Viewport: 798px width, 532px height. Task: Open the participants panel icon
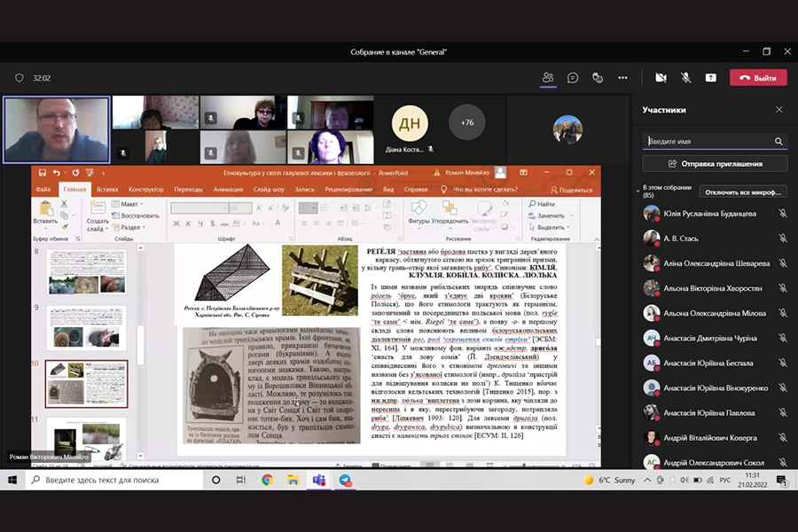coord(548,78)
